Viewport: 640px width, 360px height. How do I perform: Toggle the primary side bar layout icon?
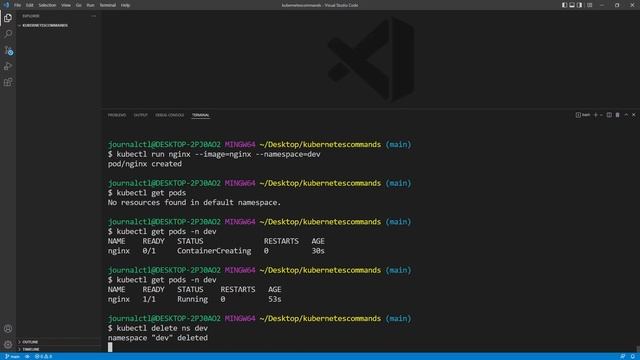click(564, 5)
